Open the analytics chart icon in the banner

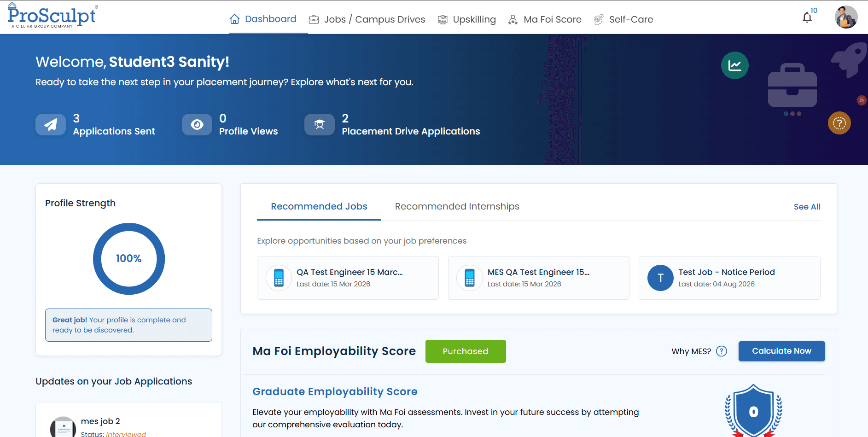(734, 65)
